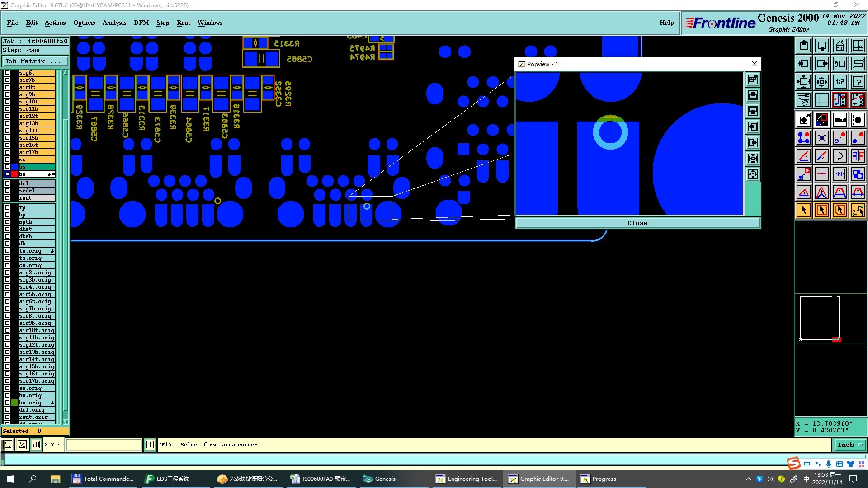868x488 pixels.
Task: Select the ruler Measure tool
Action: tap(840, 120)
